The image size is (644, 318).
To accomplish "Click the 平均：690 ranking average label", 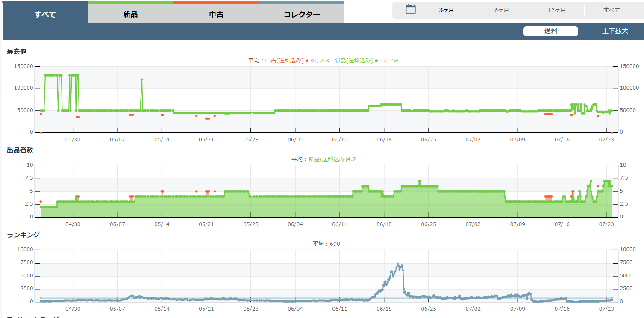I will coord(326,244).
